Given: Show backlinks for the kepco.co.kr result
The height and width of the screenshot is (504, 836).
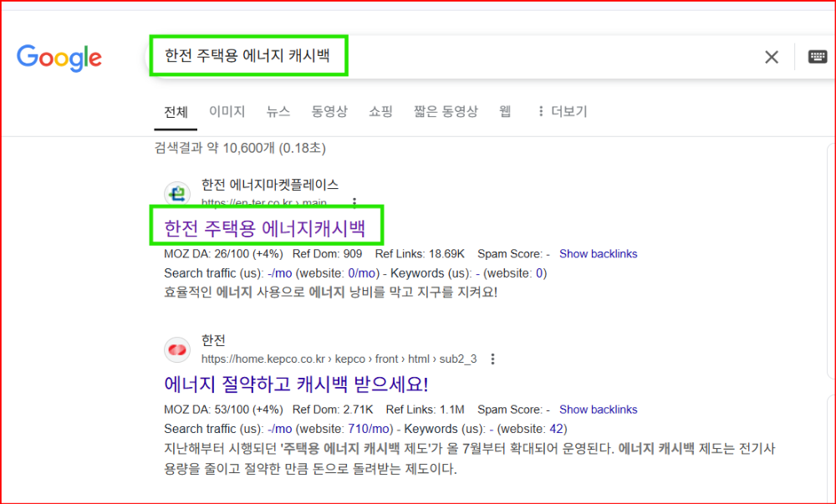Looking at the screenshot, I should (x=598, y=409).
